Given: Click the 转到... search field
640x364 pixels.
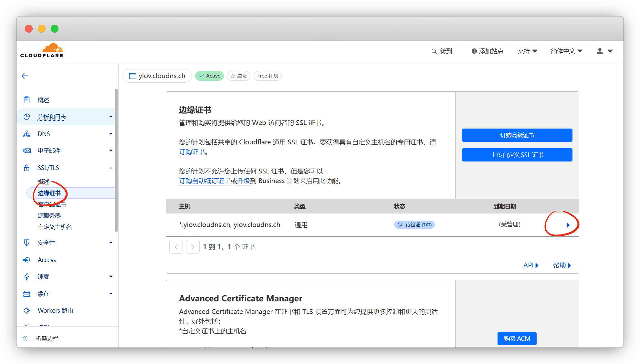Looking at the screenshot, I should click(x=444, y=51).
